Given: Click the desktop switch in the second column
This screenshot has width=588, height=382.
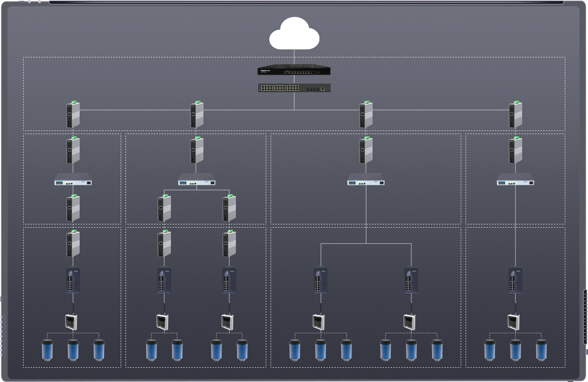Looking at the screenshot, I should click(197, 182).
